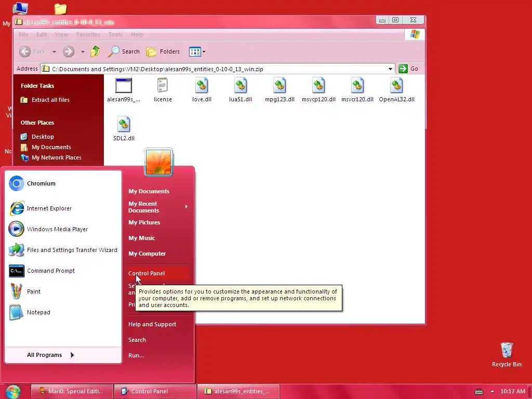532x399 pixels.
Task: Click the green Go button
Action: (x=408, y=69)
